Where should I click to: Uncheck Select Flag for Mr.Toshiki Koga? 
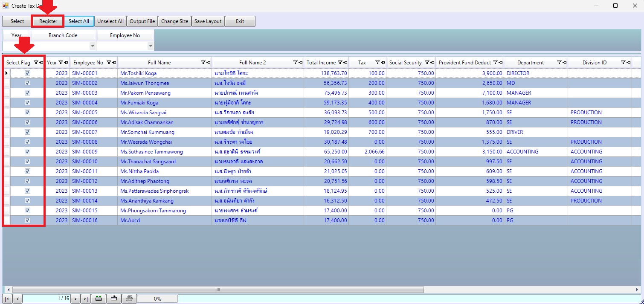point(28,73)
